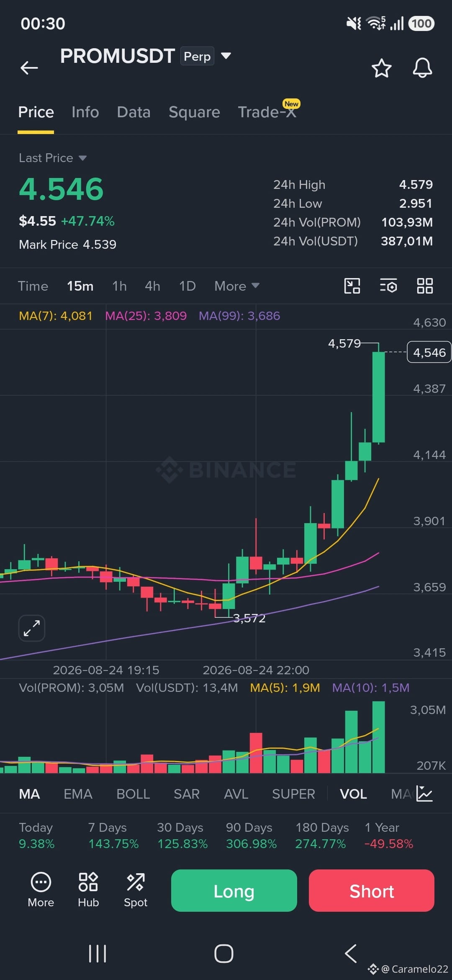Viewport: 452px width, 980px height.
Task: Tap the +47.74% change value
Action: 88,221
